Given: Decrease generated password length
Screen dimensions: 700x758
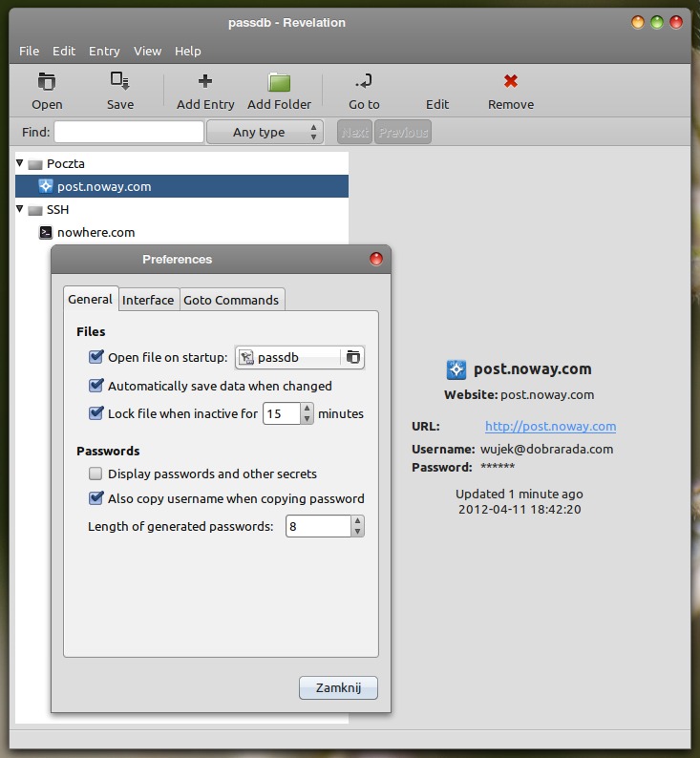Looking at the screenshot, I should (357, 532).
